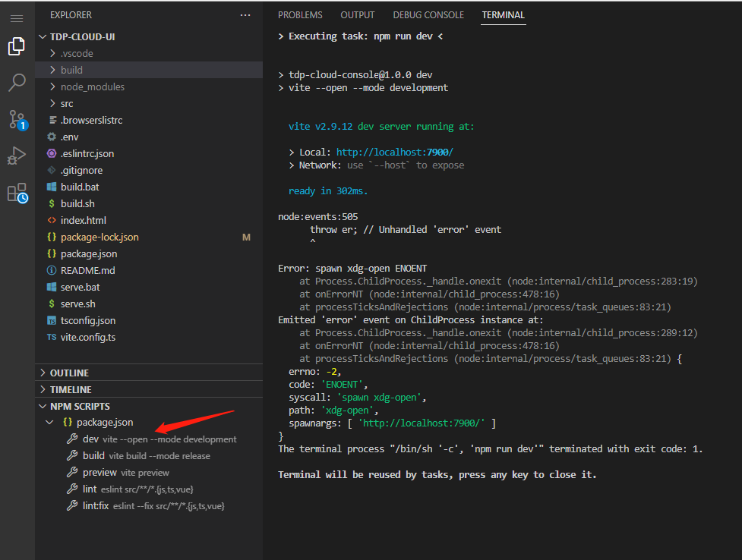The height and width of the screenshot is (560, 742).
Task: Click the index.html code icon
Action: click(x=52, y=220)
